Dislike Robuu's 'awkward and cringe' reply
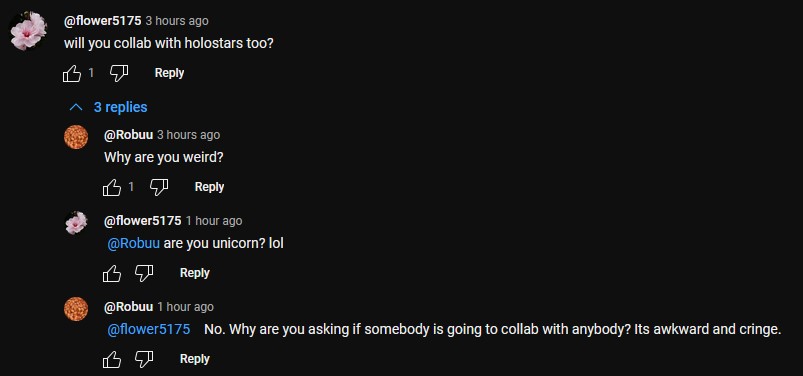This screenshot has width=803, height=376. point(144,359)
